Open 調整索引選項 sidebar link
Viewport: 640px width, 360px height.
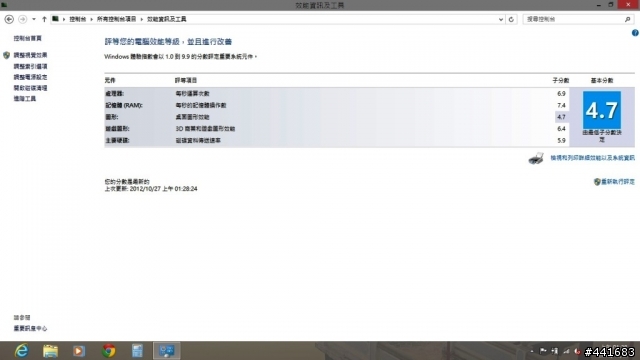[x=30, y=66]
